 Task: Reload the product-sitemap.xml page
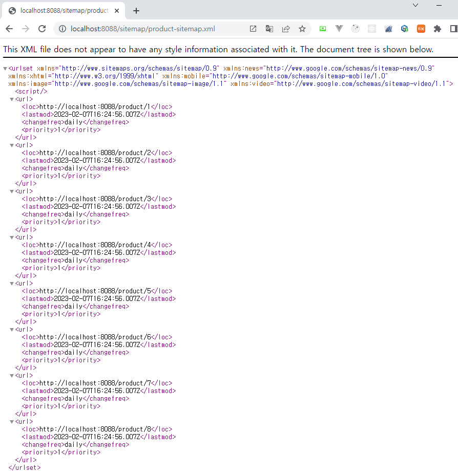point(42,29)
